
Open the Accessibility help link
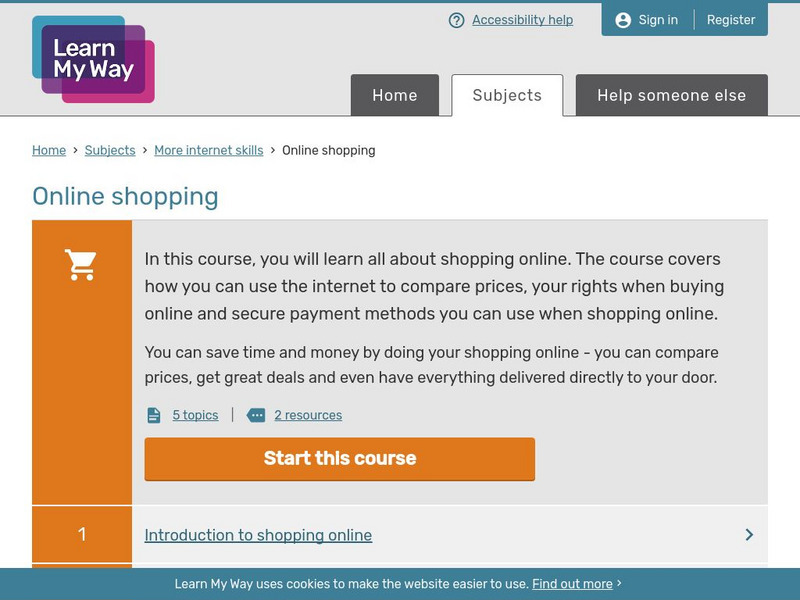[x=522, y=20]
